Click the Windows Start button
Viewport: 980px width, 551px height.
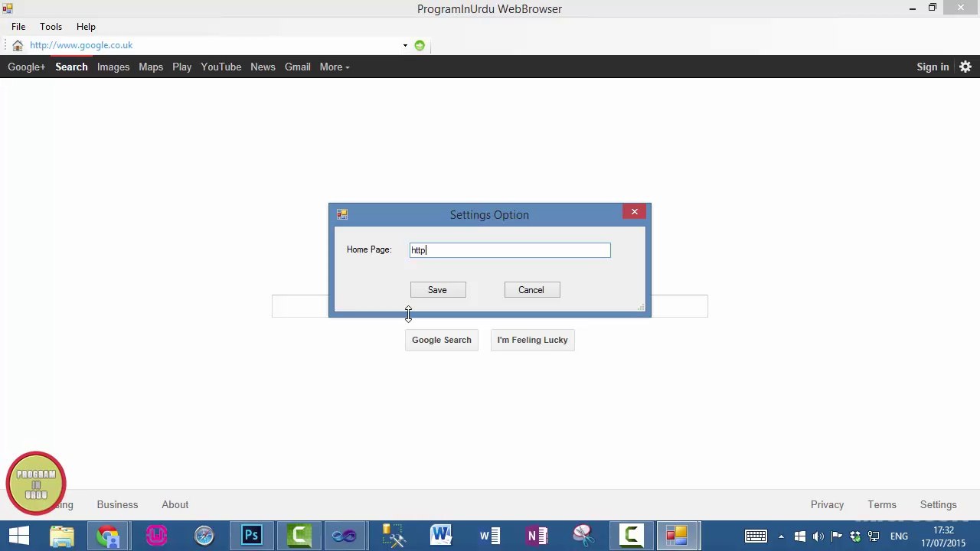[x=19, y=536]
